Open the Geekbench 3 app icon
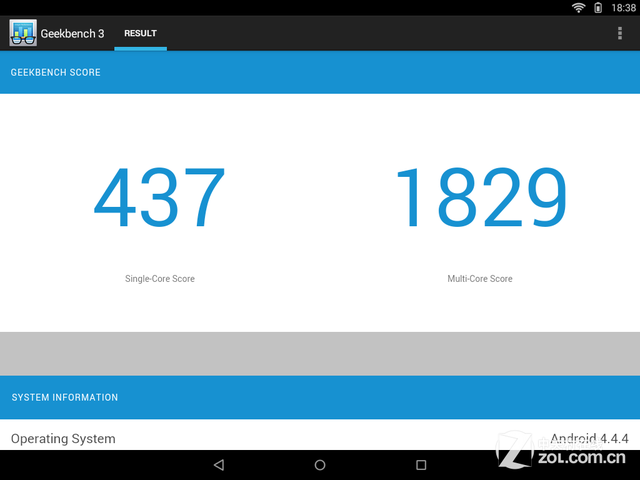The height and width of the screenshot is (480, 640). point(23,33)
